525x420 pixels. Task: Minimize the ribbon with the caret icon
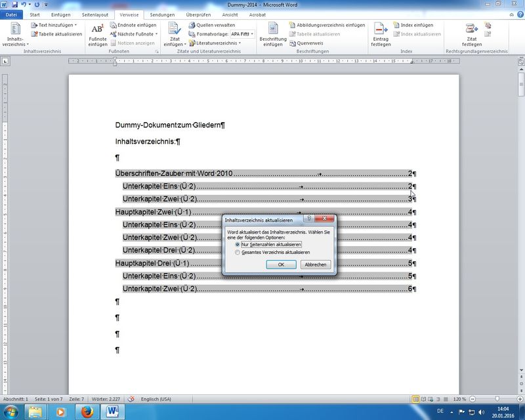tap(511, 14)
